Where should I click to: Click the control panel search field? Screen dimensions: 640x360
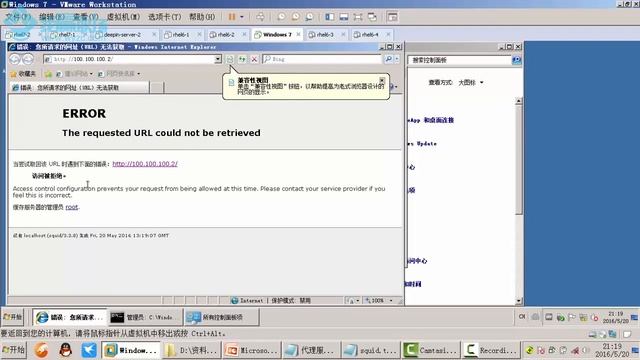460,60
